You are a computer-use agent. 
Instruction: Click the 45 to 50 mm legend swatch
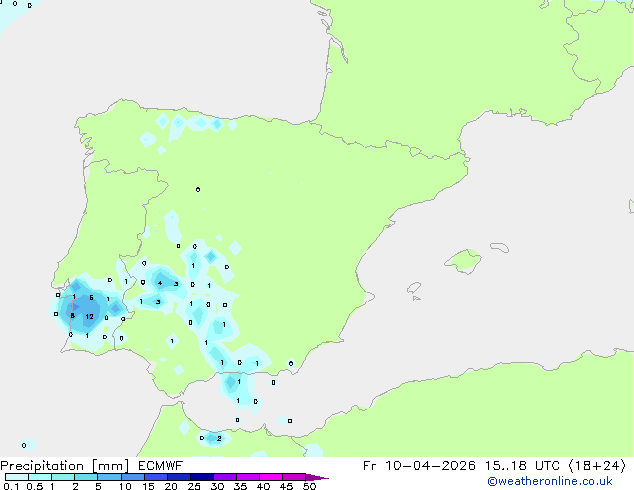coord(294,477)
